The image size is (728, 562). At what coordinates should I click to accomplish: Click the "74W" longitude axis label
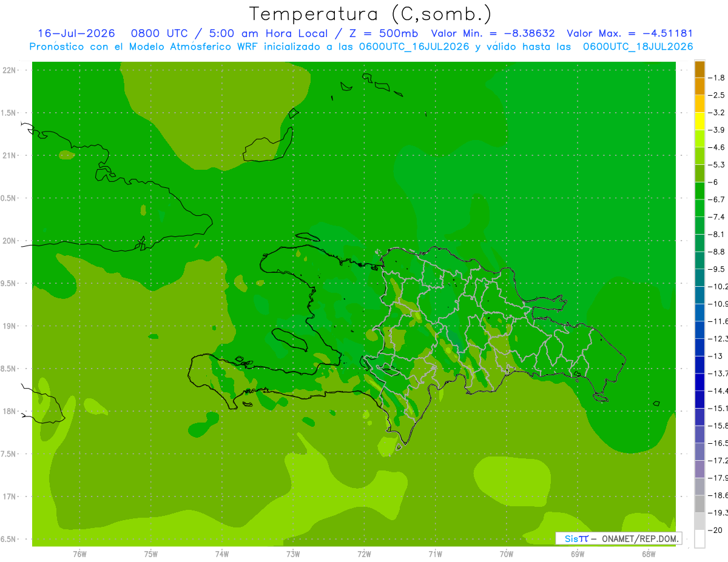(222, 554)
